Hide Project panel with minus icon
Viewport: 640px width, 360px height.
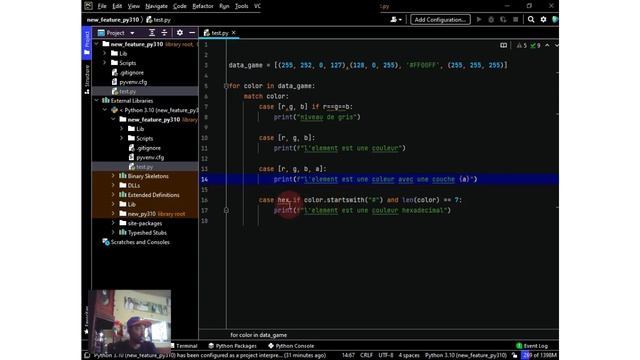click(192, 33)
